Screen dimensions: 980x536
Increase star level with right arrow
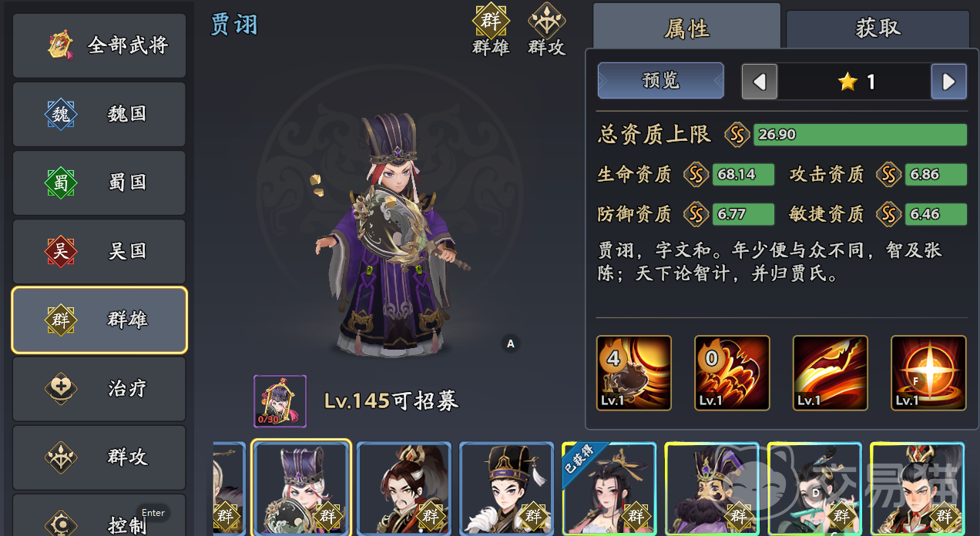coord(949,82)
